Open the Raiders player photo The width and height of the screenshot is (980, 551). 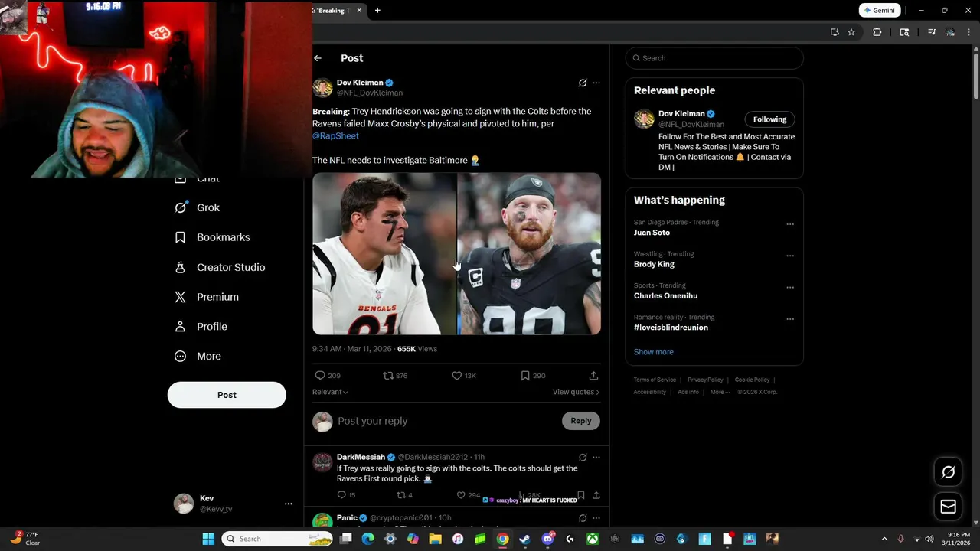(x=529, y=254)
